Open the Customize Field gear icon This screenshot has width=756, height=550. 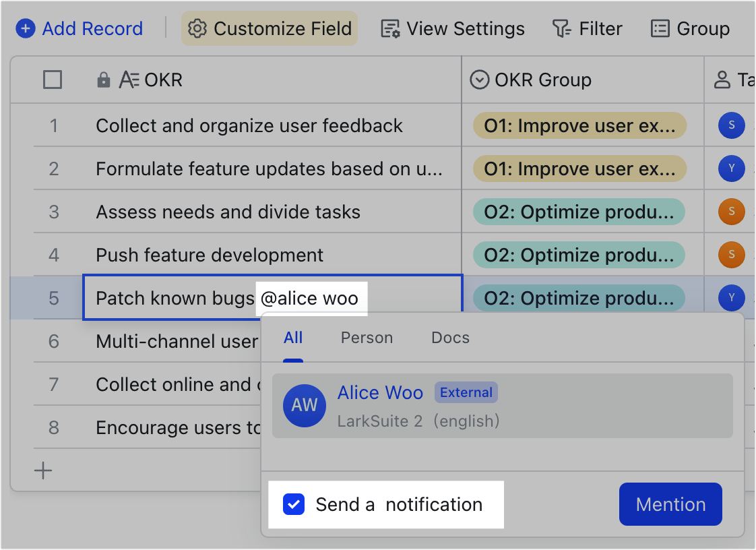[197, 28]
